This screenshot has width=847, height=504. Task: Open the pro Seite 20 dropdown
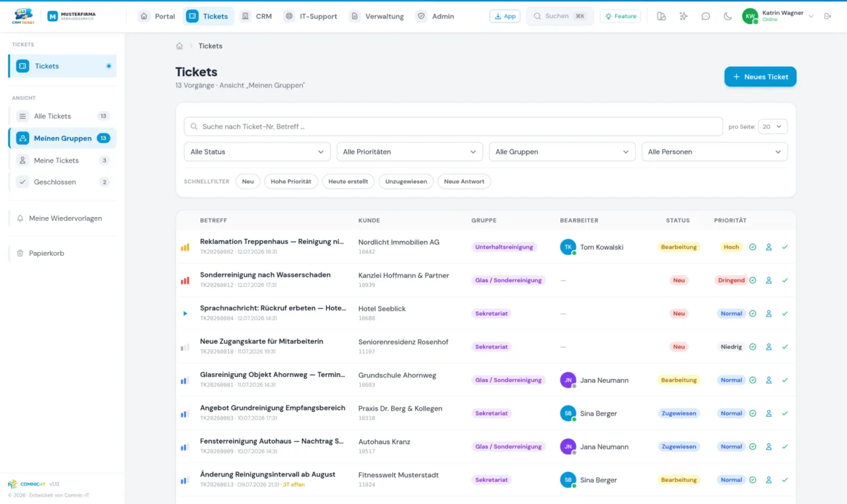point(773,126)
